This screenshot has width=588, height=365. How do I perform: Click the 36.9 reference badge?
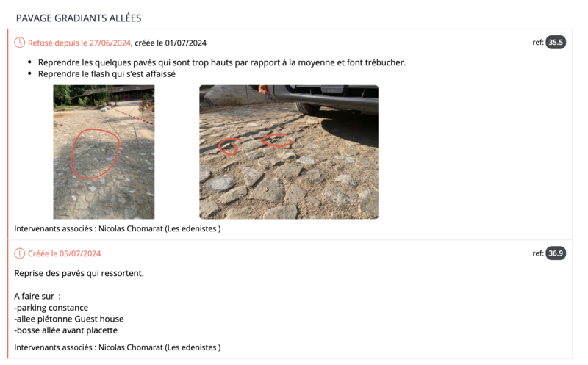click(556, 253)
